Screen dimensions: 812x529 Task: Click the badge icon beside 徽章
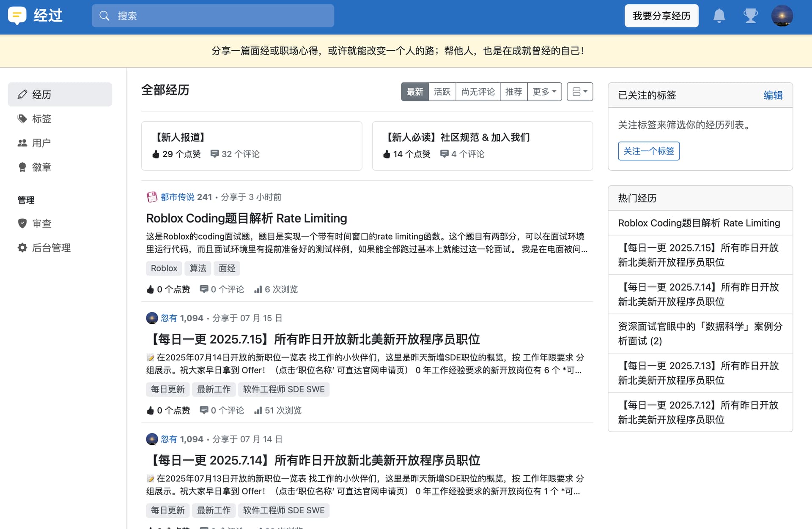[22, 167]
